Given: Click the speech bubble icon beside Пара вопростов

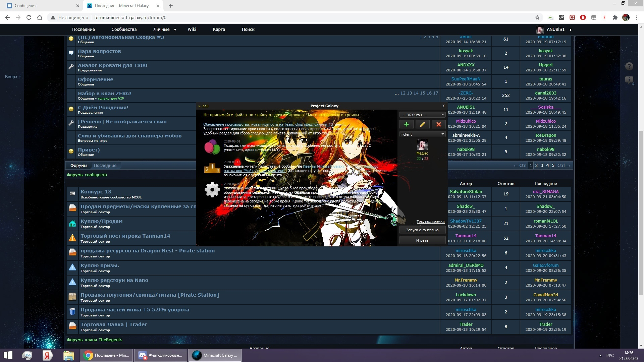Looking at the screenshot, I should point(71,53).
